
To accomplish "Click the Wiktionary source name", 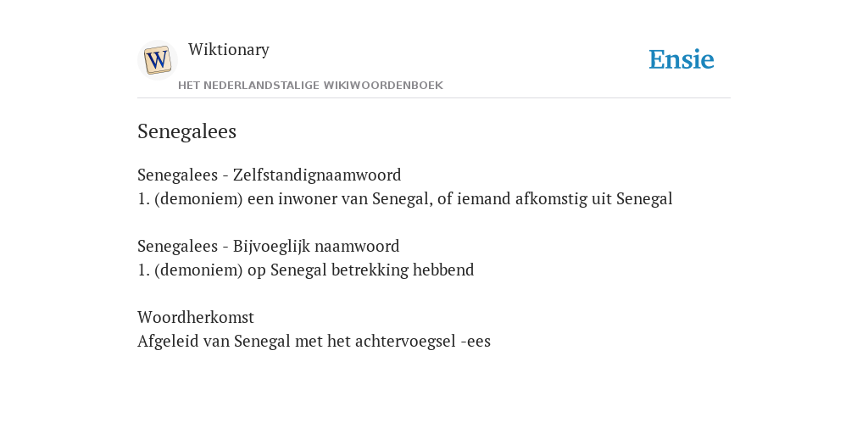I will pos(229,49).
